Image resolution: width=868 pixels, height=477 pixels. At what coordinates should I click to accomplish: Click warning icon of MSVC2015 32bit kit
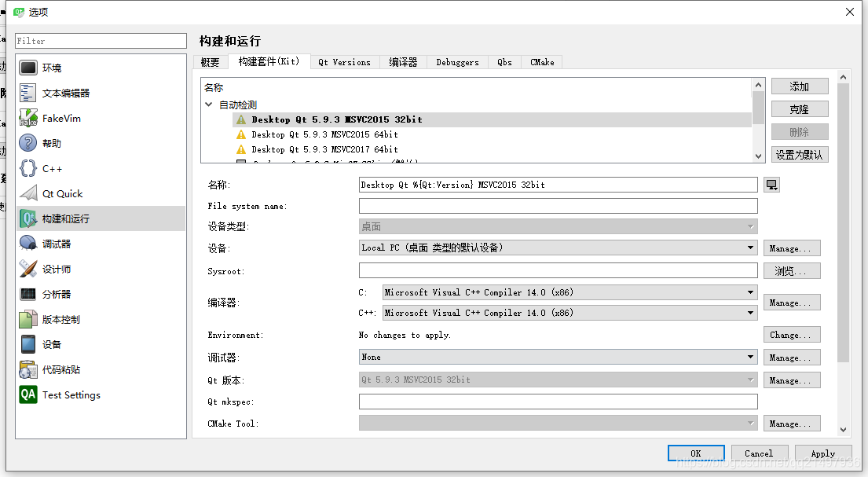point(241,119)
